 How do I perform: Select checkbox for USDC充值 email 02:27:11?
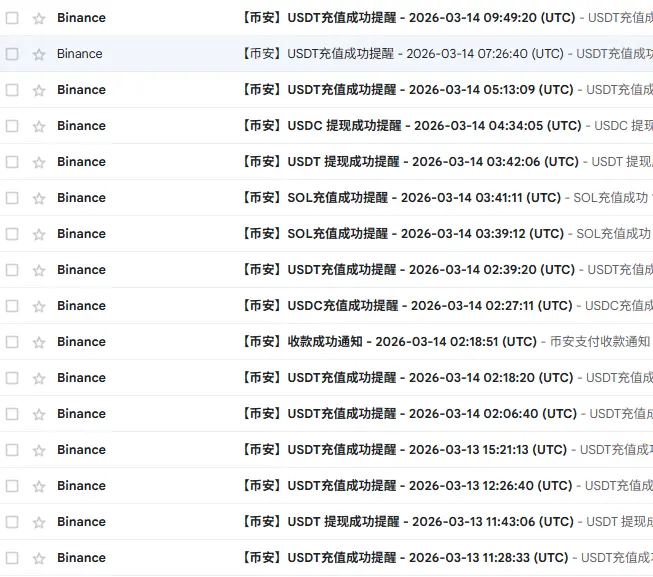coord(12,306)
